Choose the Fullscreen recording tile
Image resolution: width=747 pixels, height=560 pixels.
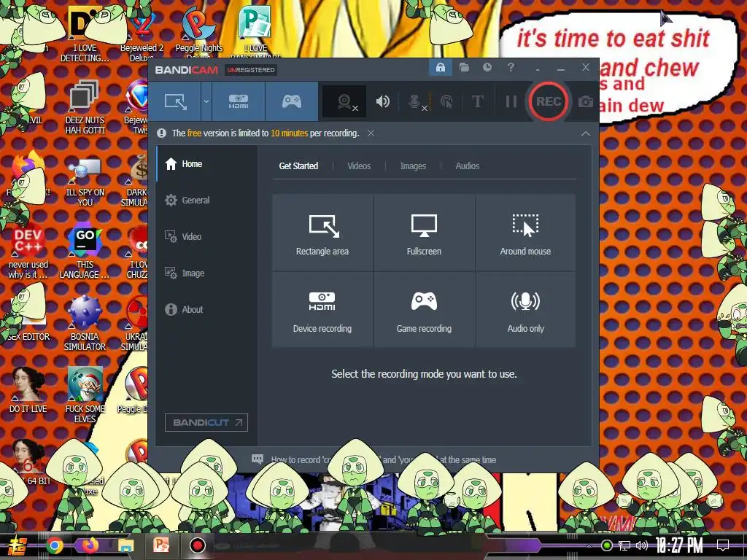[424, 233]
